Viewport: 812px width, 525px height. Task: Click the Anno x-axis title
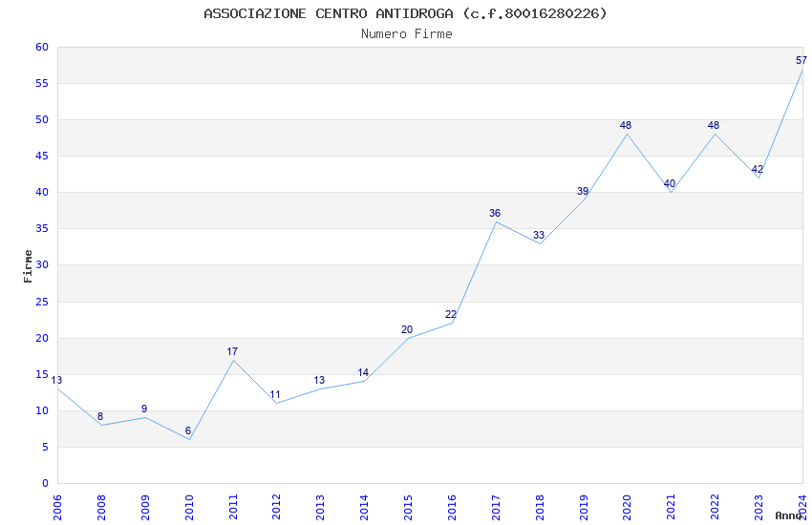tap(788, 515)
